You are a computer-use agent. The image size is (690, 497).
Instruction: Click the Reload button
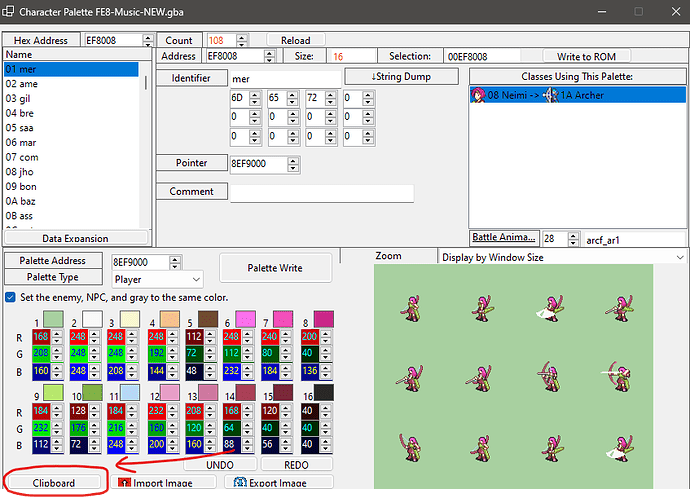coord(295,40)
